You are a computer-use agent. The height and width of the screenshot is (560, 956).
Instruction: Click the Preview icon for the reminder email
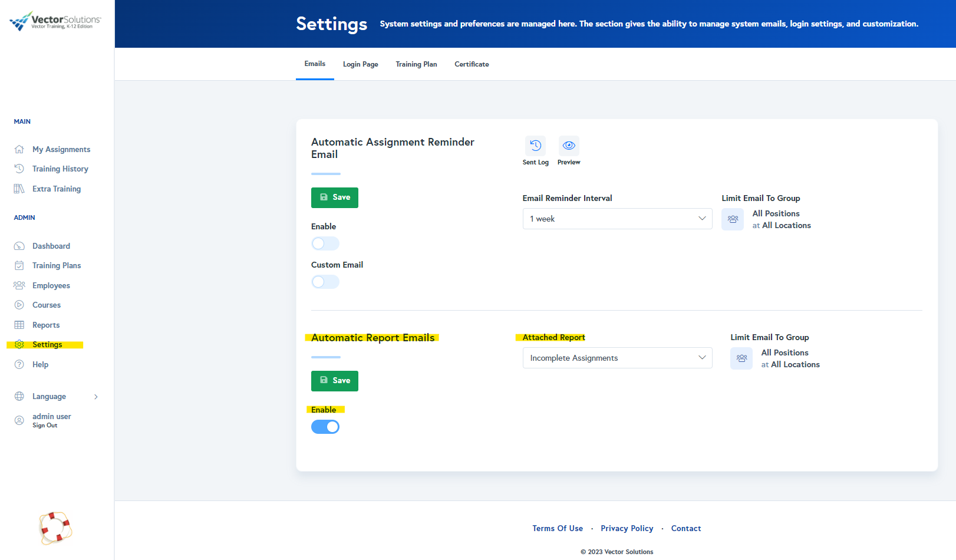(x=568, y=147)
